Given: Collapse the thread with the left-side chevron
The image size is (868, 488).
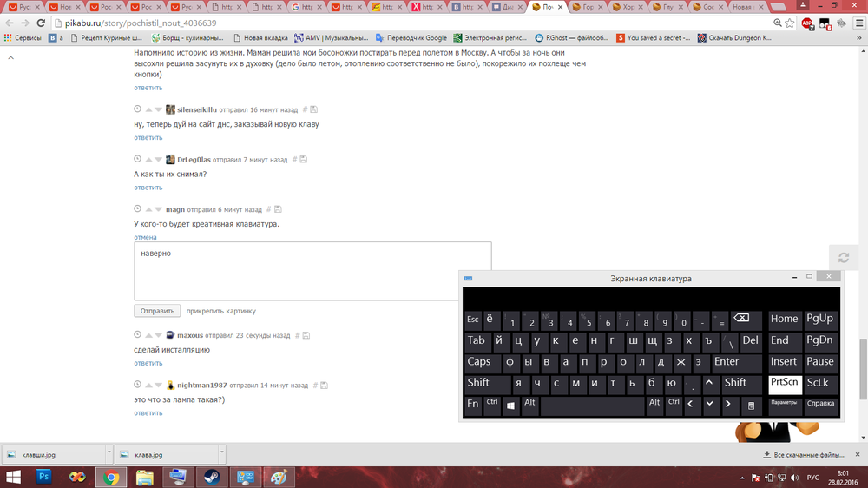Looking at the screenshot, I should click(x=10, y=57).
